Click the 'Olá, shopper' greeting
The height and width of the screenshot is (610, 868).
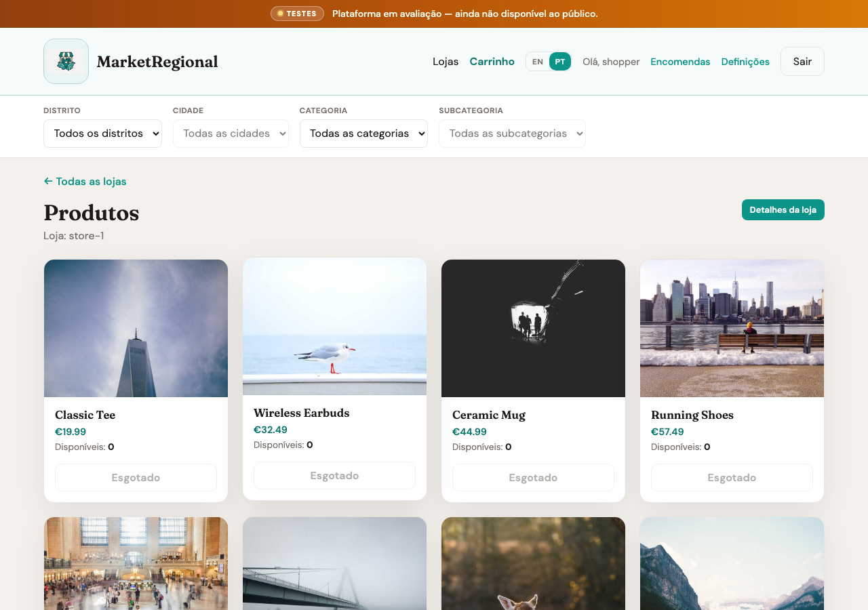click(x=611, y=62)
